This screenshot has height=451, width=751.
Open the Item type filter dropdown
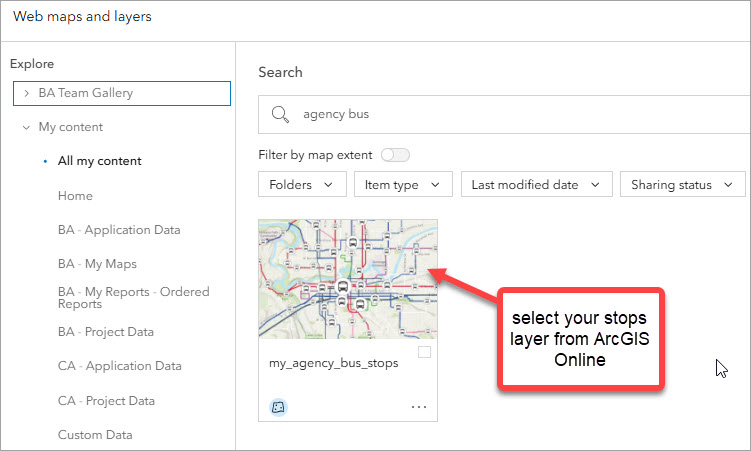(x=403, y=184)
